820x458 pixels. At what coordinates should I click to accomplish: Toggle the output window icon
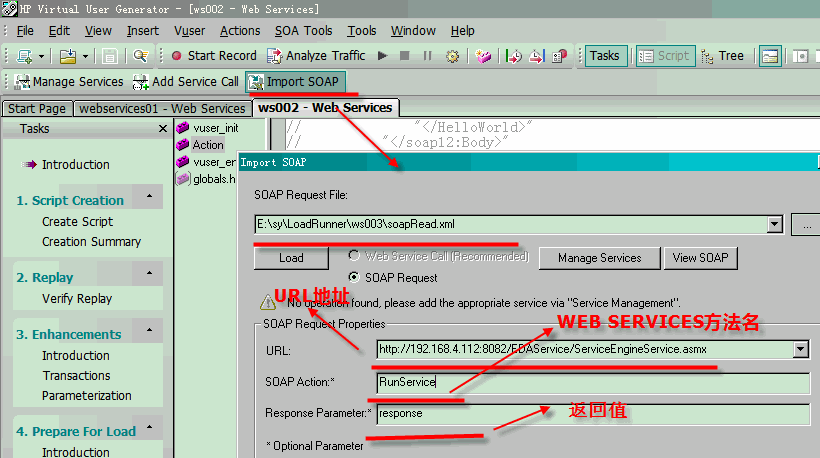click(x=770, y=56)
